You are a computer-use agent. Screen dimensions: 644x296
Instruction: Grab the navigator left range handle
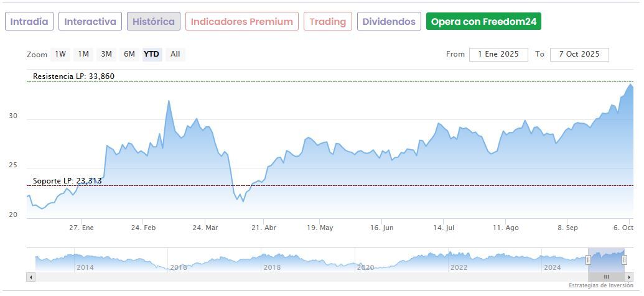(x=588, y=259)
